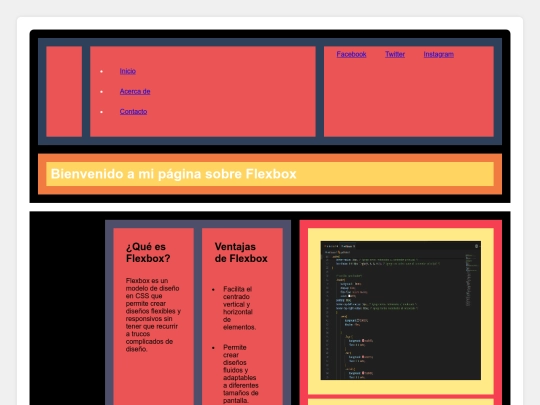540x405 pixels.
Task: Select the heading 'Bienvenido a mi página sobre Flexbox'
Action: (174, 174)
